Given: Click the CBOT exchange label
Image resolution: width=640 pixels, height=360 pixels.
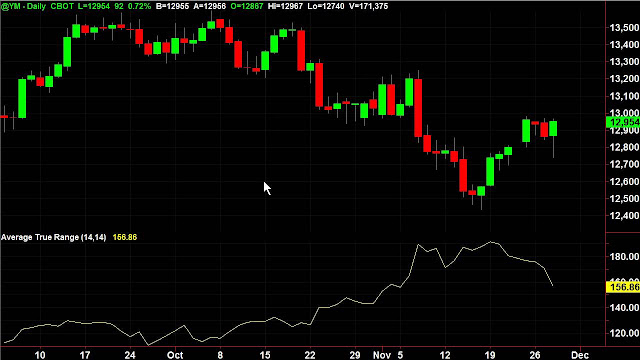Looking at the screenshot, I should [62, 7].
